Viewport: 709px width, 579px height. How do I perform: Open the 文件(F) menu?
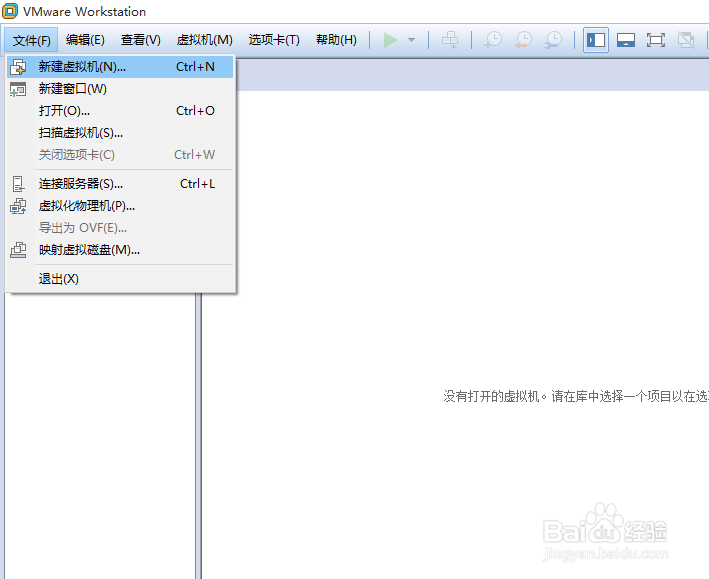point(31,40)
